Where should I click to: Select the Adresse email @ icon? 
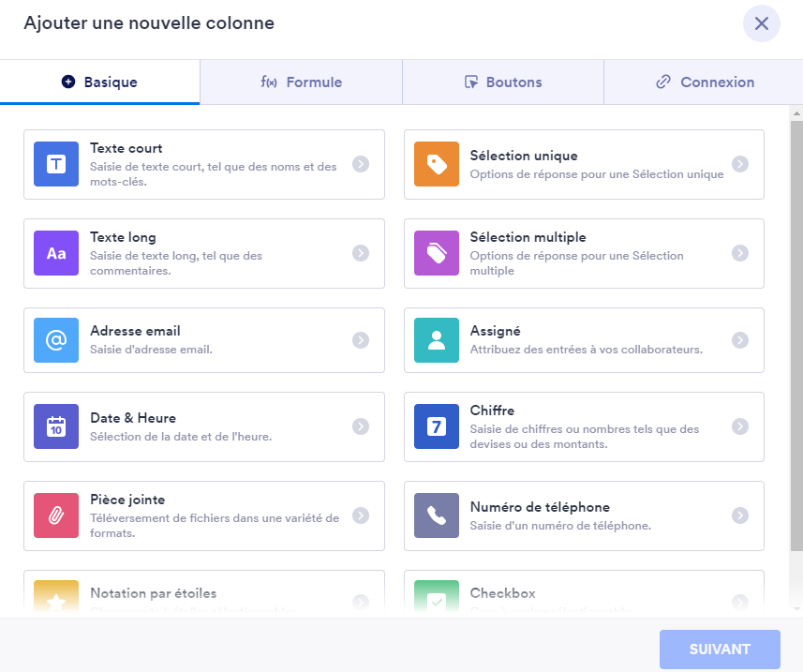56,340
